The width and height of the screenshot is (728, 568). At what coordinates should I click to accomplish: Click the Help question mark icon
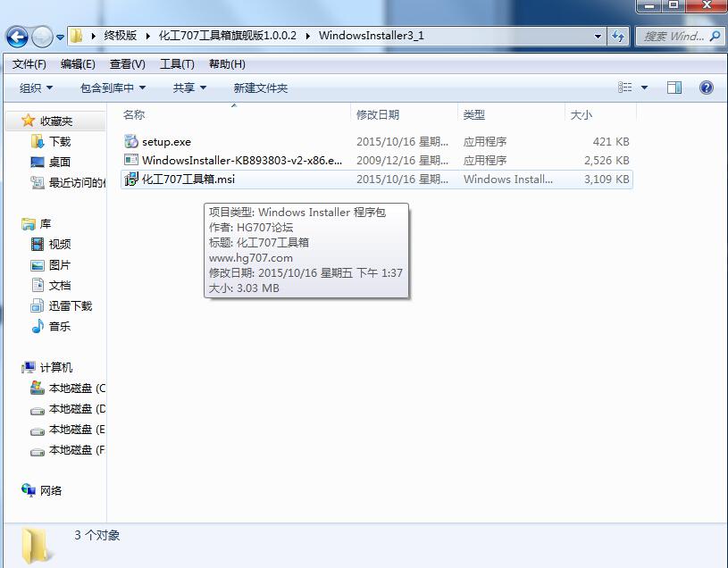tap(707, 88)
